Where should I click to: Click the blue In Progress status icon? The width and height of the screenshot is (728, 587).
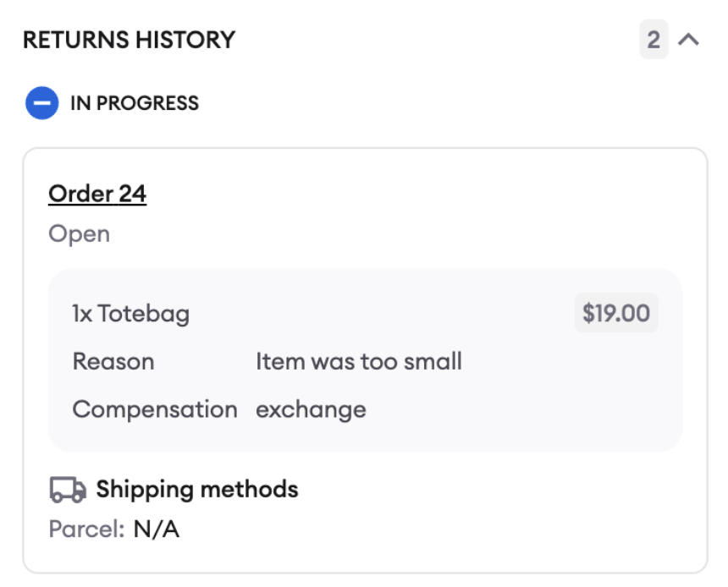click(41, 103)
